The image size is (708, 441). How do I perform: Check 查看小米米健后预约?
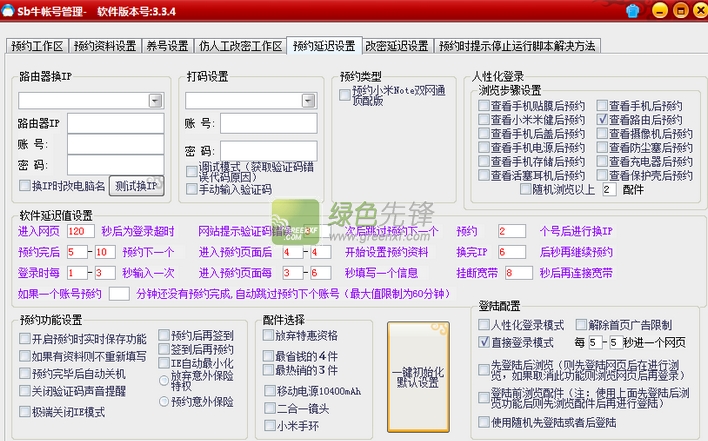click(x=484, y=120)
